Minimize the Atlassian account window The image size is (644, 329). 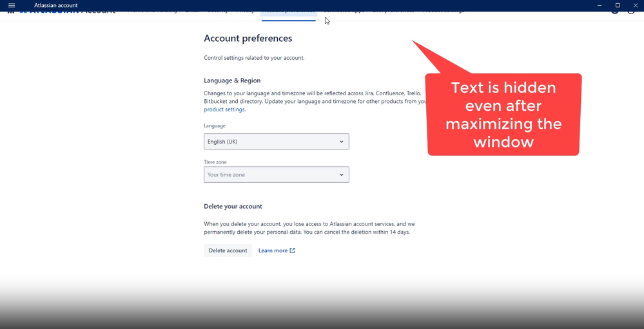[x=600, y=5]
